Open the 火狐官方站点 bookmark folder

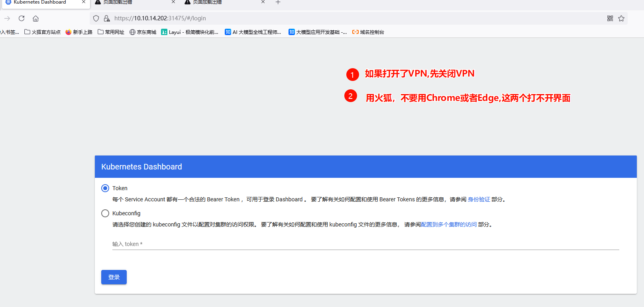pos(43,32)
